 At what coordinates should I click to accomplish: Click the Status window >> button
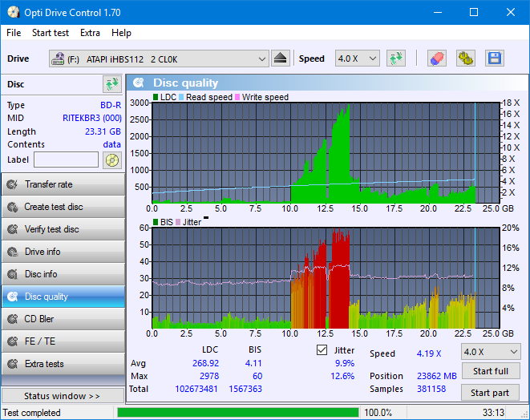63,396
